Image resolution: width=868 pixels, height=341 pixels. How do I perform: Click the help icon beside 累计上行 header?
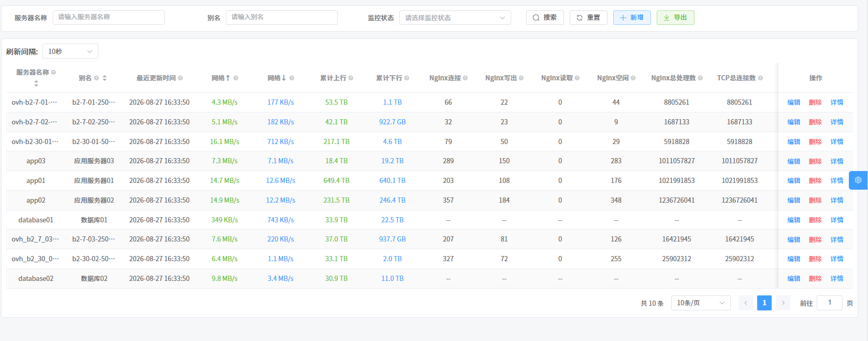click(x=351, y=78)
